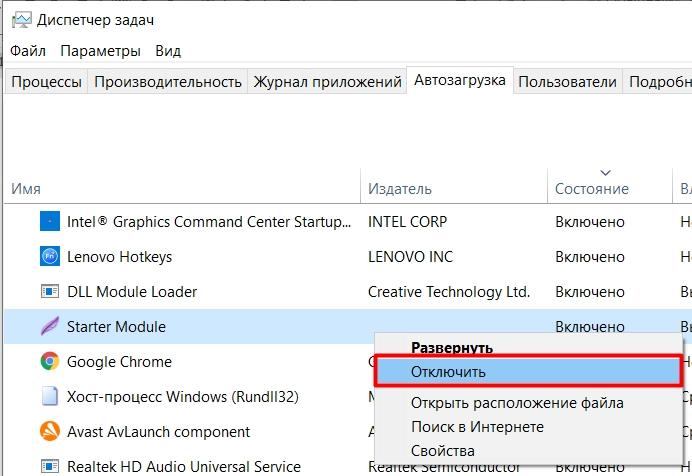Click the Хост-процесс Windows file icon
Screen dimensions: 692x476
point(50,396)
